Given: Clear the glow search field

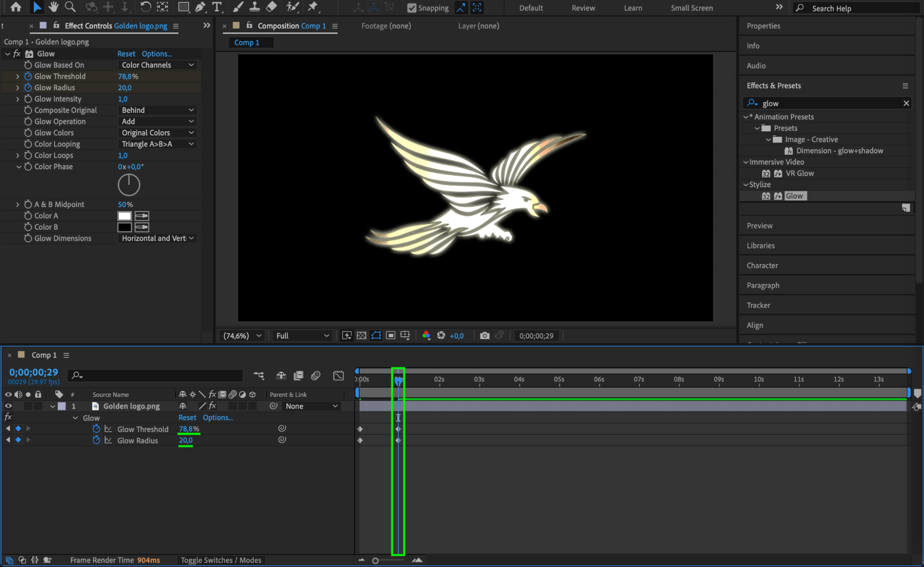Looking at the screenshot, I should (x=906, y=104).
